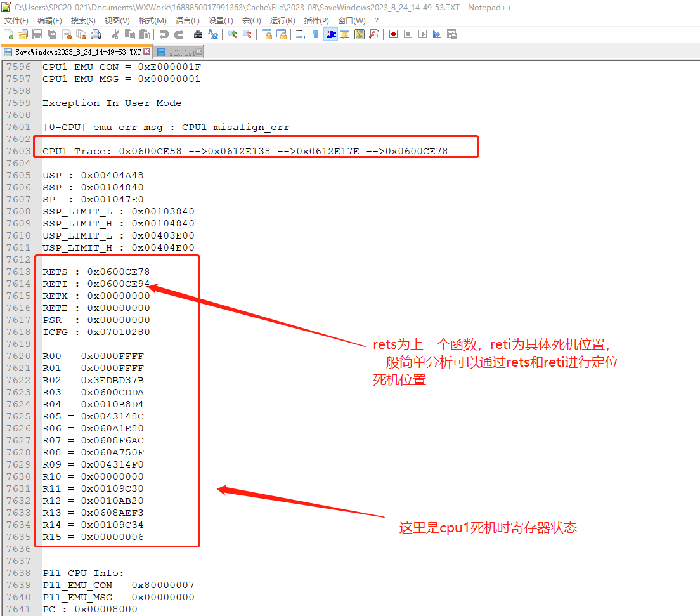Zoom in using the magnifier plus icon
The image size is (700, 616).
(232, 34)
